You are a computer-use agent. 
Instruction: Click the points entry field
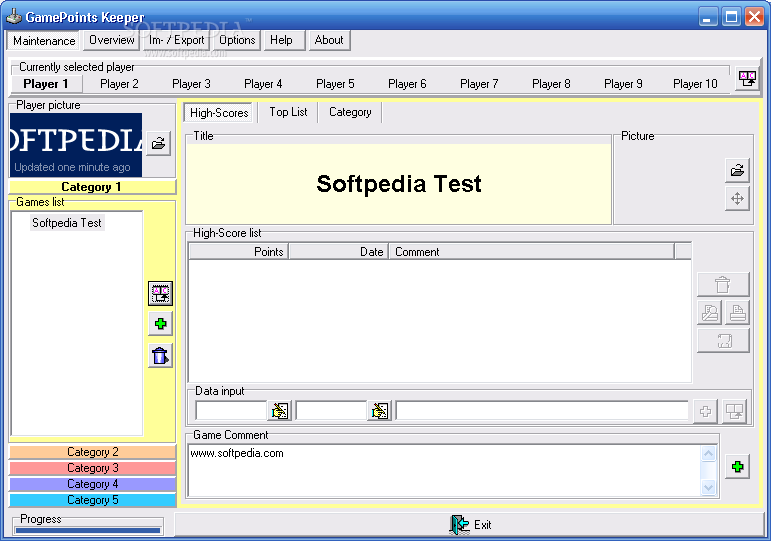231,411
